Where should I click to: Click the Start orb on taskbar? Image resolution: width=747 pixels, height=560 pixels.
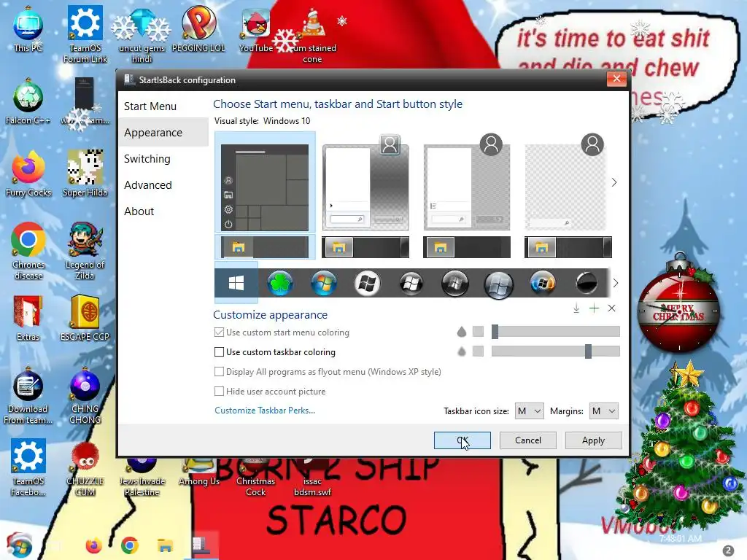[19, 545]
